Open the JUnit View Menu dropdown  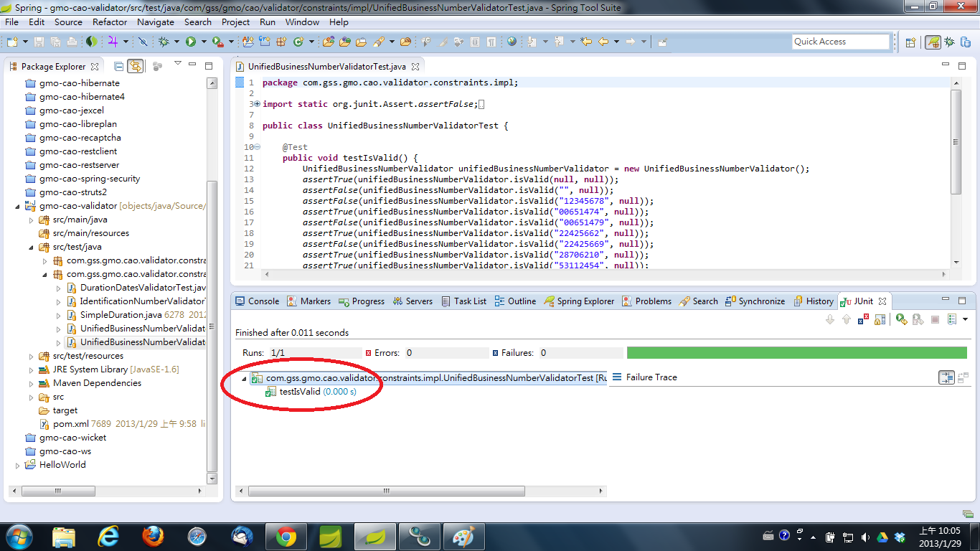965,319
